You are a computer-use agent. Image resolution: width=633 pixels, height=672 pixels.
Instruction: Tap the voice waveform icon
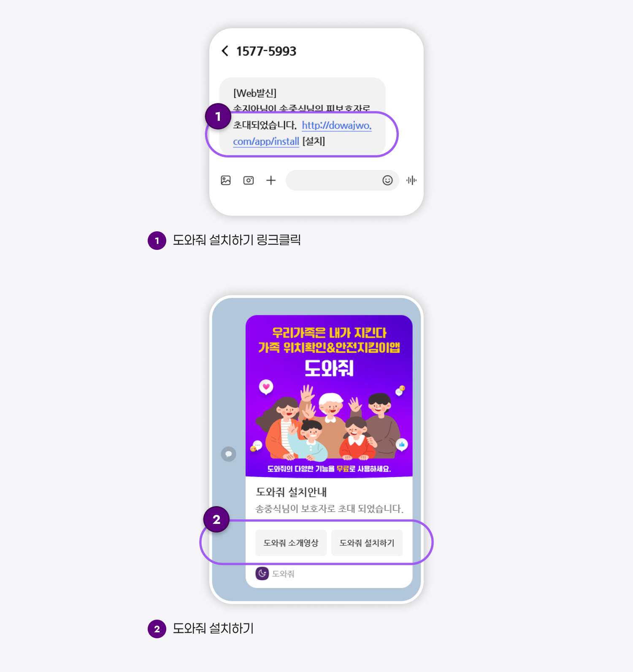click(x=411, y=180)
